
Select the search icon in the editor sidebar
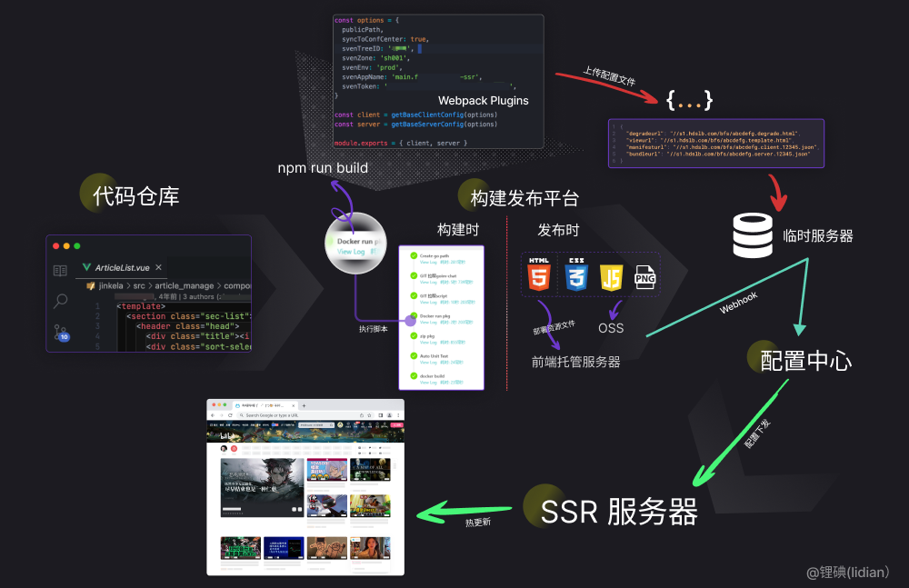click(x=61, y=301)
